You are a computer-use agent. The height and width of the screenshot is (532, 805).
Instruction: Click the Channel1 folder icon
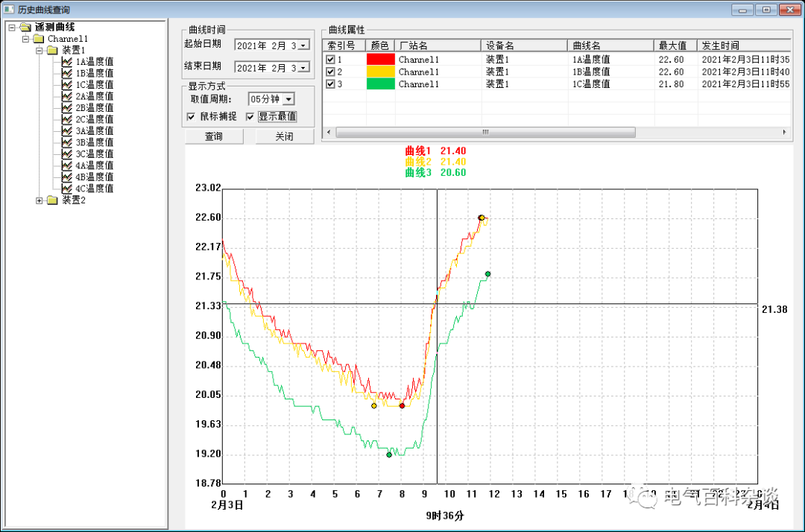pos(39,39)
